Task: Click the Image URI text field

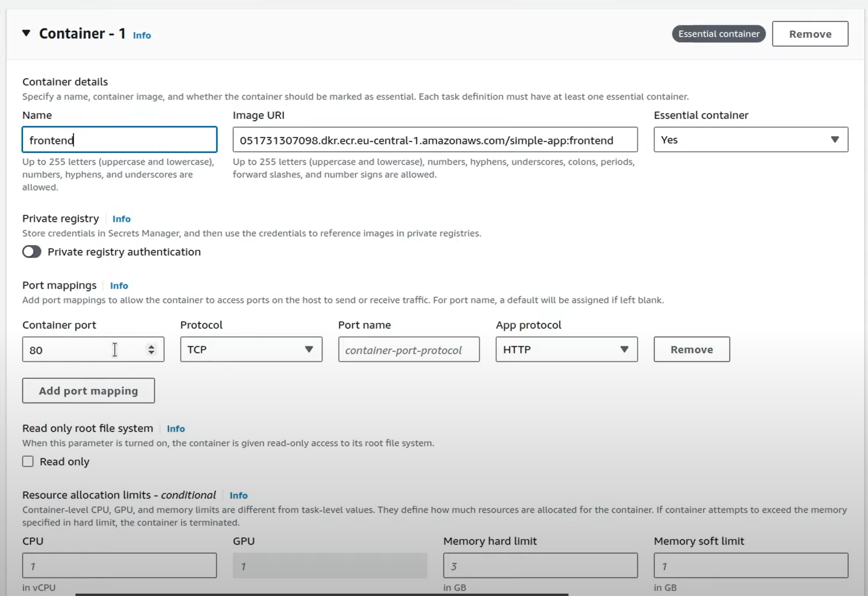Action: tap(435, 140)
